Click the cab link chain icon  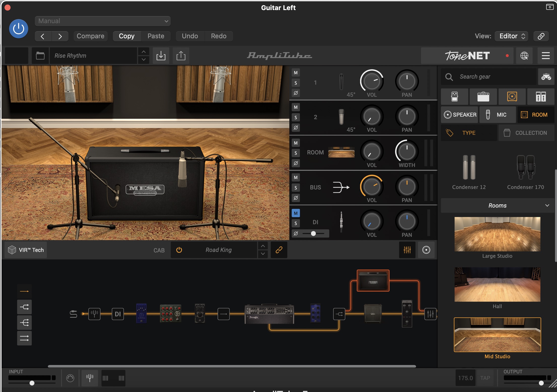(279, 250)
